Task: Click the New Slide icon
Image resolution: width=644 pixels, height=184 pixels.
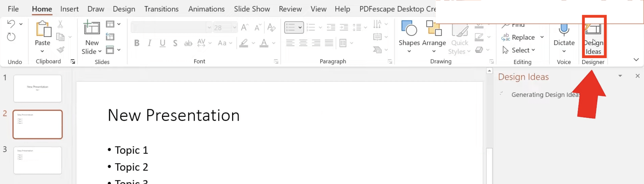Action: pos(91,27)
